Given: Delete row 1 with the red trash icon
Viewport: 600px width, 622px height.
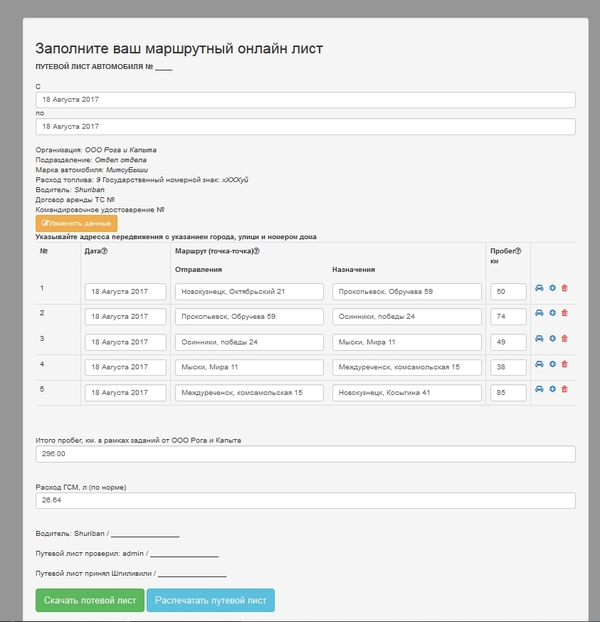Looking at the screenshot, I should [564, 289].
